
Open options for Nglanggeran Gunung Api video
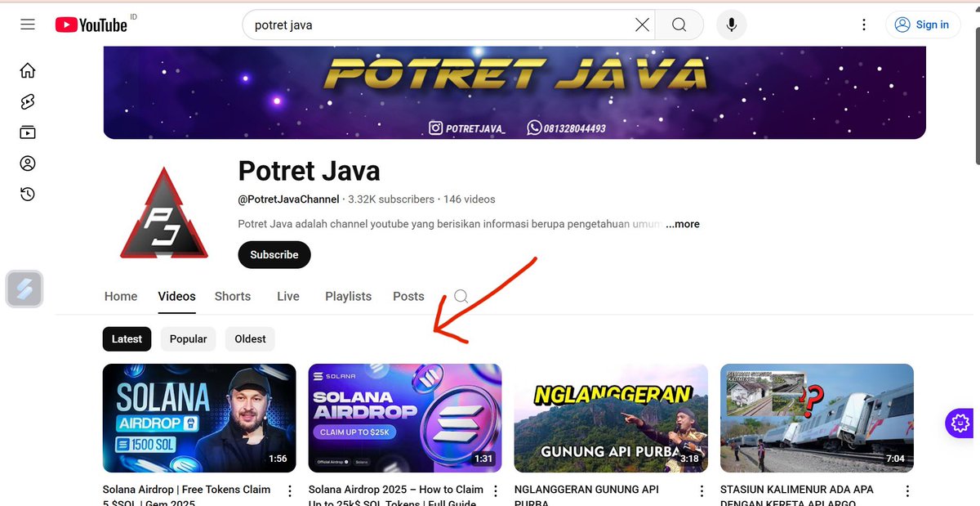click(701, 491)
